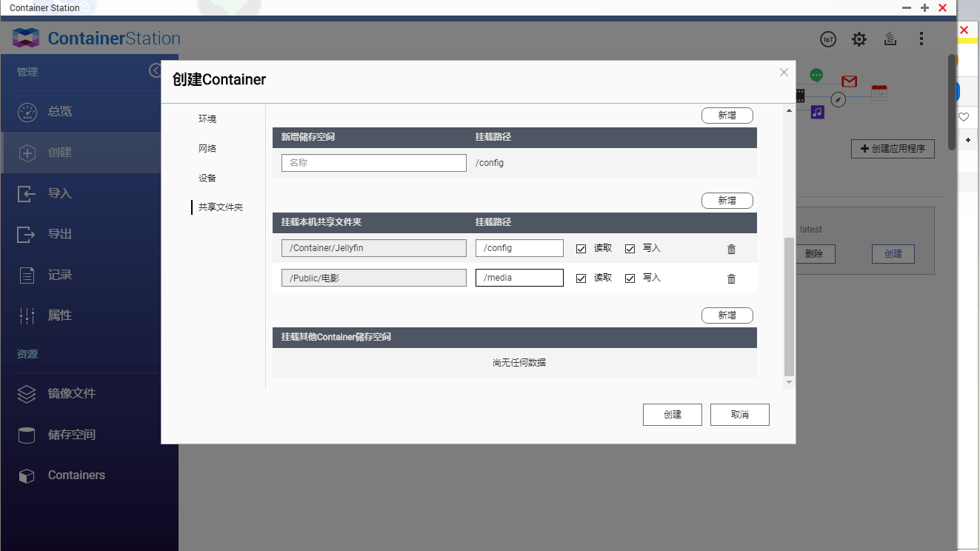Toggle 读取 checkbox for /media mount
The height and width of the screenshot is (551, 980).
(x=581, y=278)
